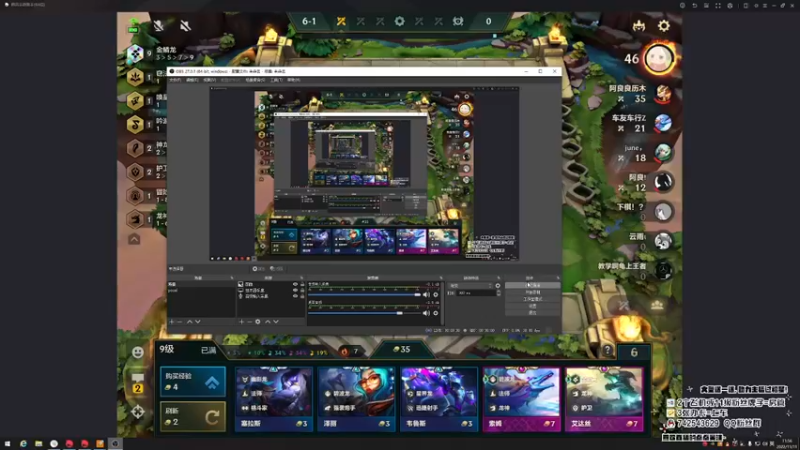Viewport: 800px width, 450px height.
Task: Hide the second source with eye icon
Action: tap(295, 290)
